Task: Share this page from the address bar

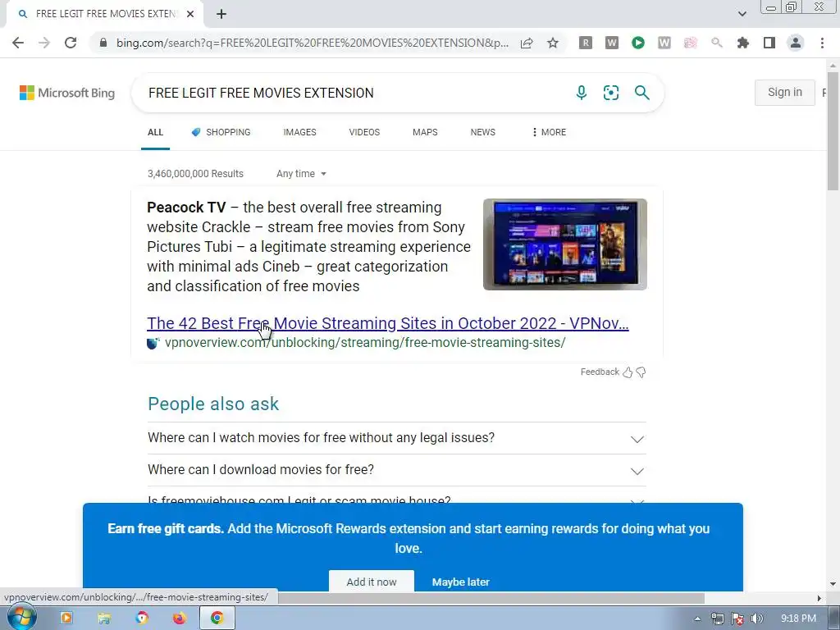Action: (x=527, y=43)
